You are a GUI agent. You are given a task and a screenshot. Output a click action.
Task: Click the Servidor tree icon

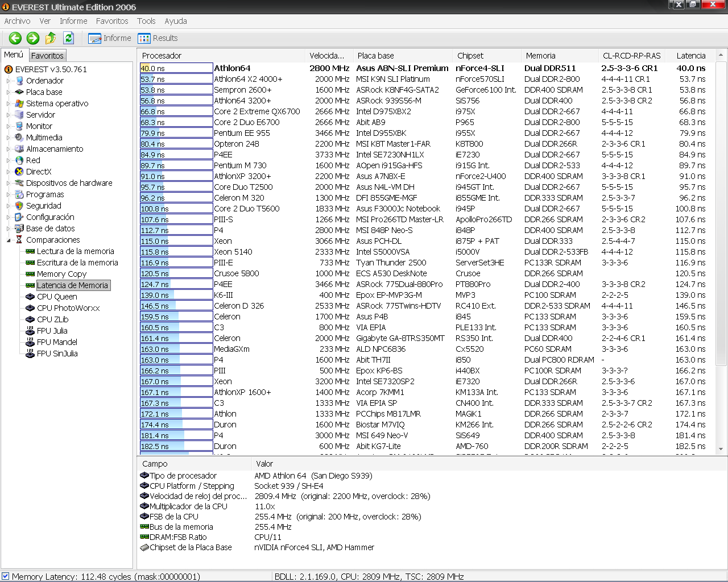(19, 115)
